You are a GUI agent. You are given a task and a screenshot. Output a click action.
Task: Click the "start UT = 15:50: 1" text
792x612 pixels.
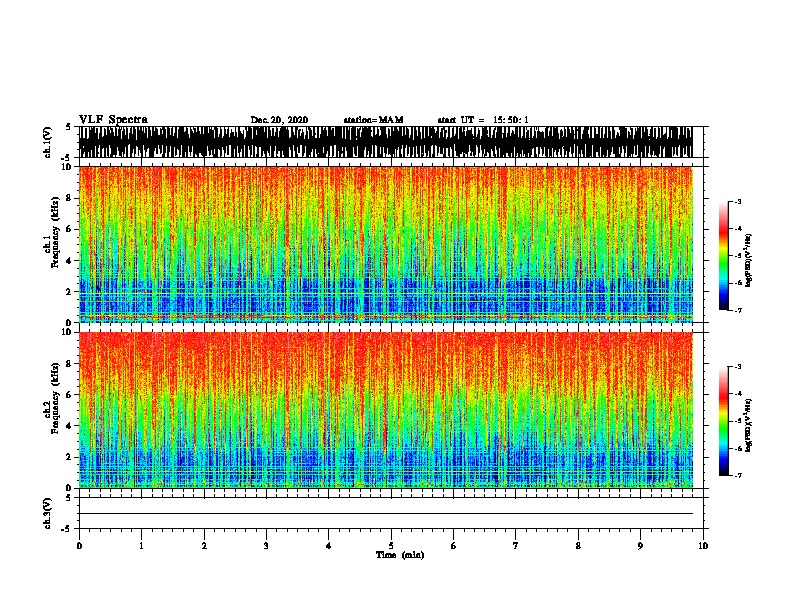483,120
